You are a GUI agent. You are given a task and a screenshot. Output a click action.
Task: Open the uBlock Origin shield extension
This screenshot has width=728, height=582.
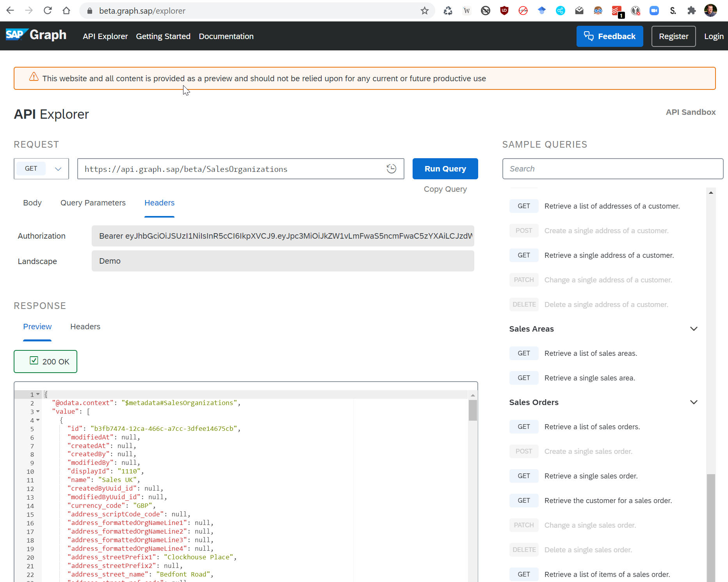(504, 11)
